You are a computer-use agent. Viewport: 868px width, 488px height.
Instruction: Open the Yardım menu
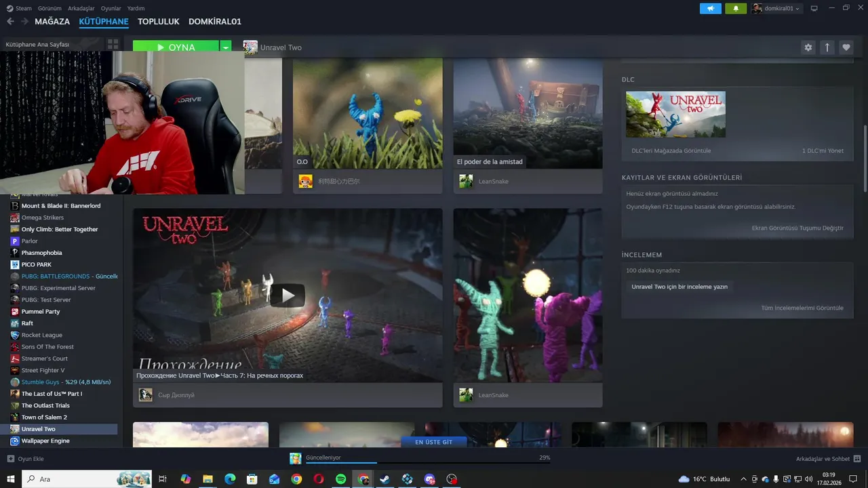click(x=136, y=8)
